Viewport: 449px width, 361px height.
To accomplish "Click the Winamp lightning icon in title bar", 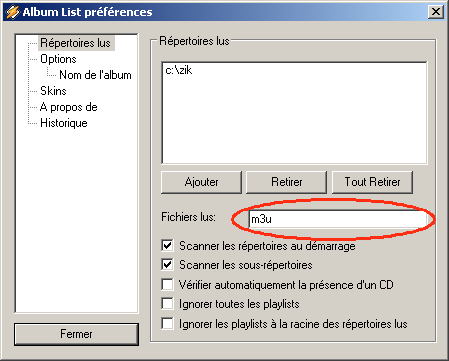I will (12, 12).
